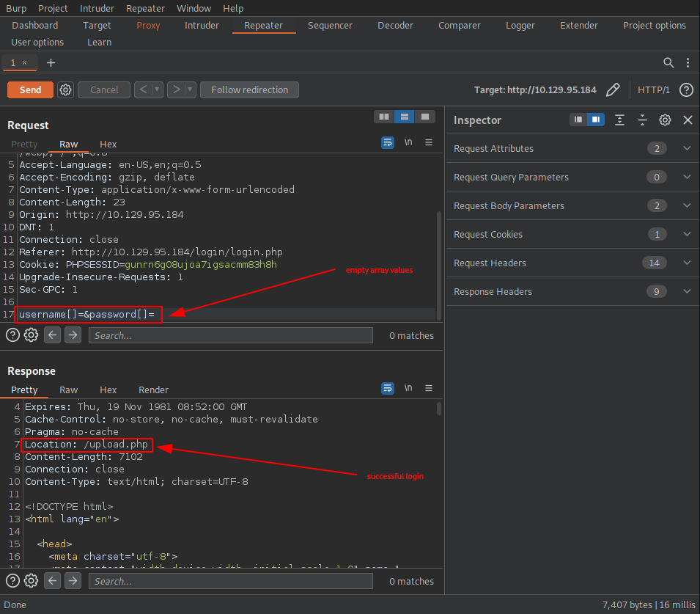Switch to the Decoder tab
The image size is (700, 614).
click(395, 25)
